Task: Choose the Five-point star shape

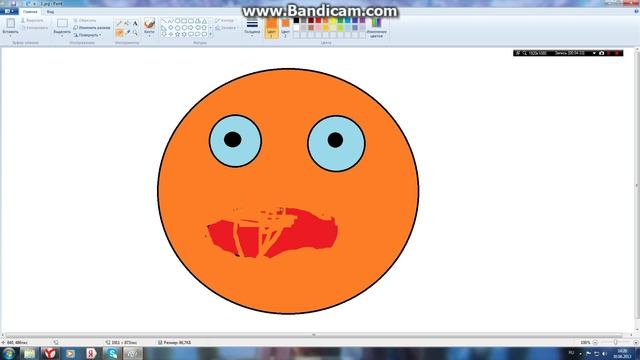Action: tap(178, 35)
